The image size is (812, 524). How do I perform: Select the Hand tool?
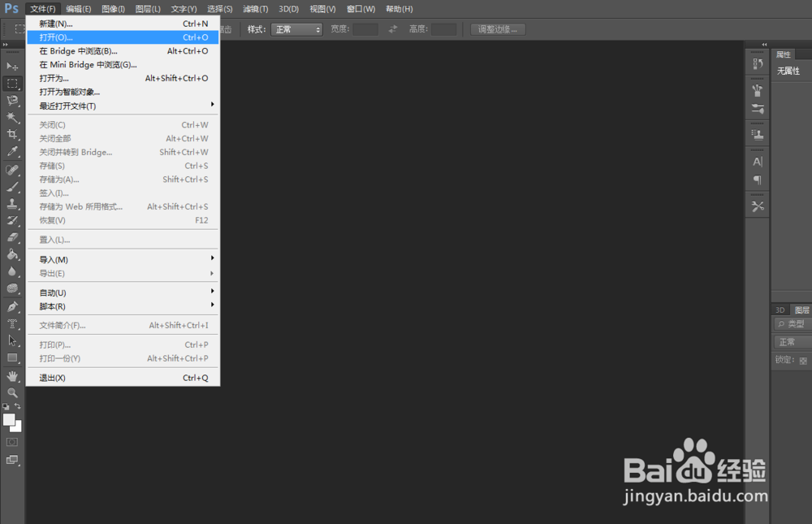(12, 376)
